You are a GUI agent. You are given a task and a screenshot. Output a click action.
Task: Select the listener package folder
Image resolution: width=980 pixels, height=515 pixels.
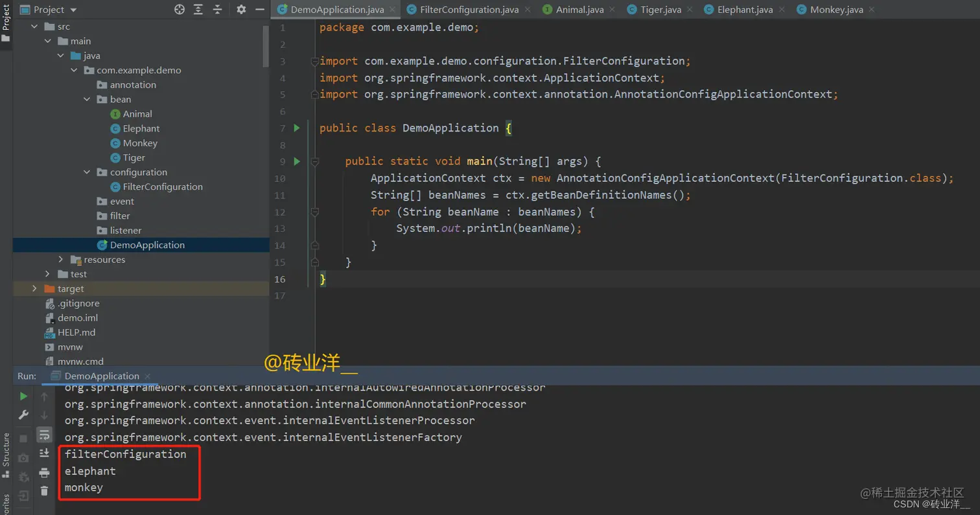coord(125,230)
